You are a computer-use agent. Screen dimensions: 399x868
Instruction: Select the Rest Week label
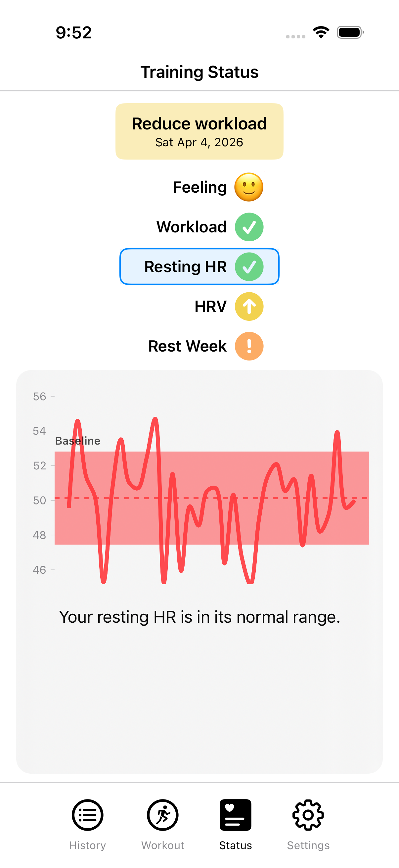point(188,346)
